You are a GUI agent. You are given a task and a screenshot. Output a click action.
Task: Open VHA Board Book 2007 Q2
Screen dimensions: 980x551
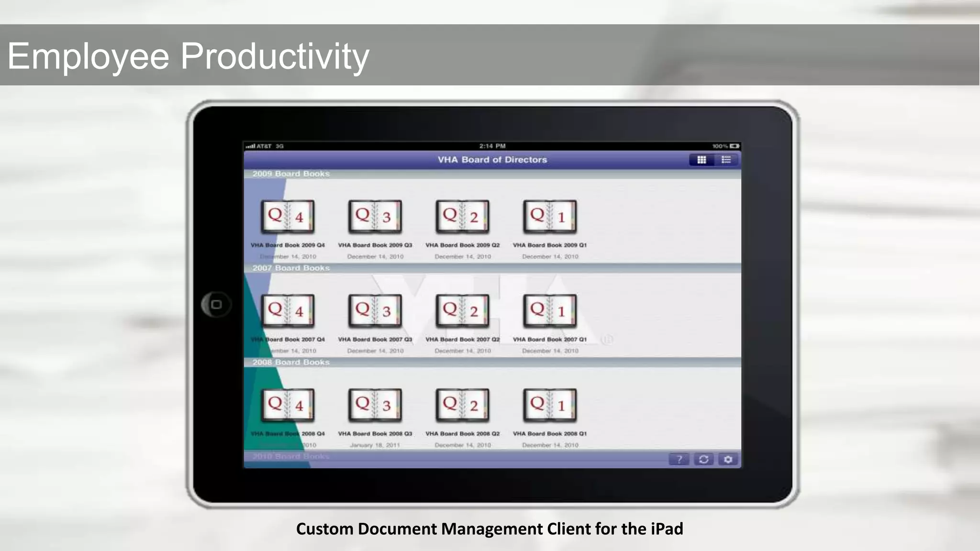point(462,311)
